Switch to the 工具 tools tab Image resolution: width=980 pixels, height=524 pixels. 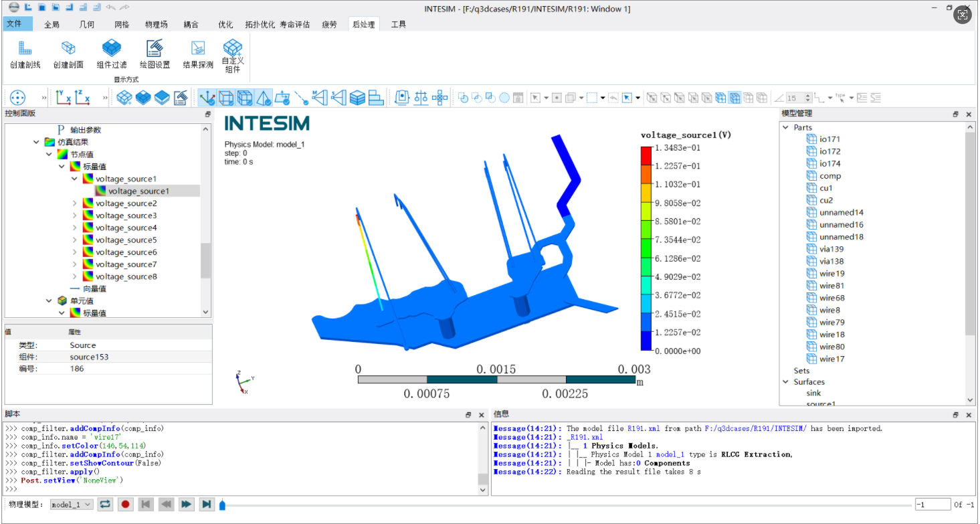(398, 25)
